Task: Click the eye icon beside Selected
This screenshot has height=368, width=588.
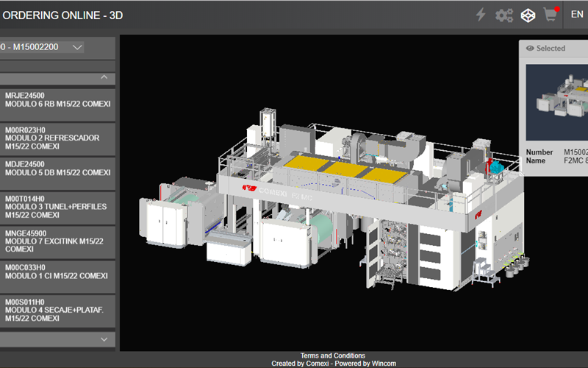Action: click(529, 49)
